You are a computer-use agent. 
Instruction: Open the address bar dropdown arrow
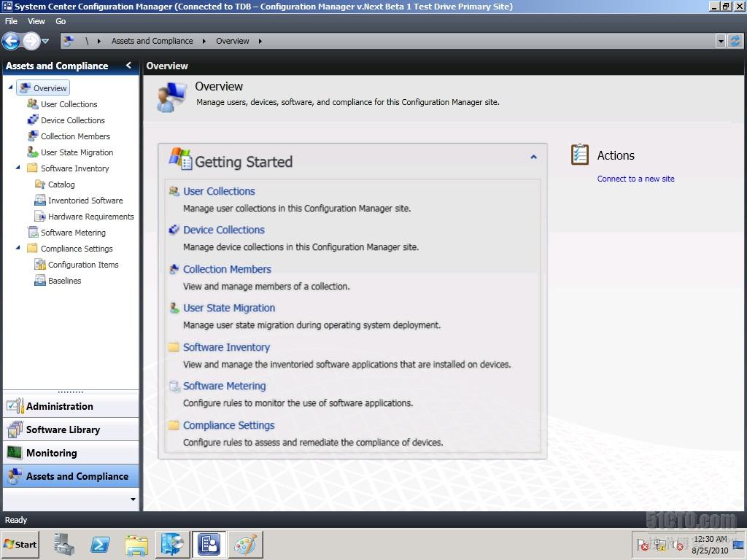(x=721, y=41)
